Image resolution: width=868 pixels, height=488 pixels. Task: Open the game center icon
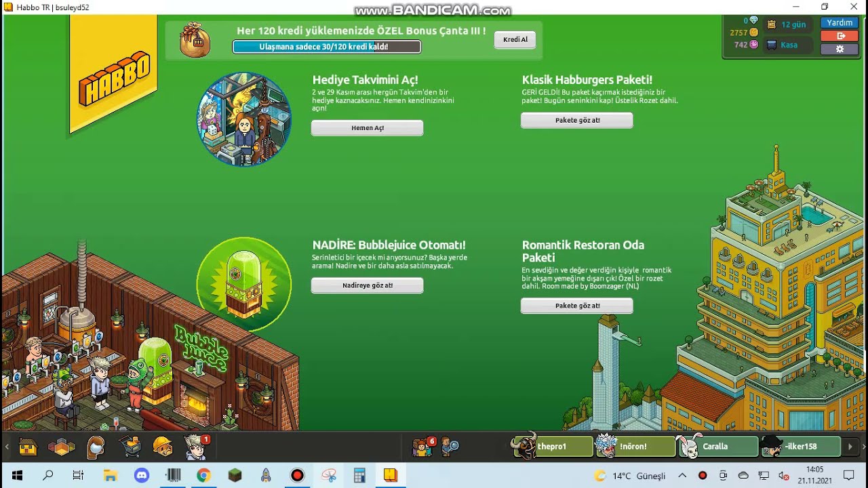[96, 447]
